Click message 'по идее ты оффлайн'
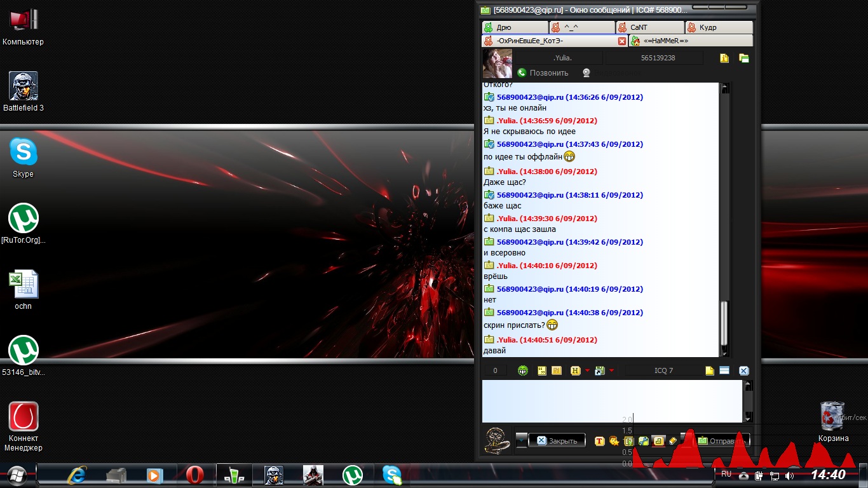The height and width of the screenshot is (488, 868). coord(522,156)
